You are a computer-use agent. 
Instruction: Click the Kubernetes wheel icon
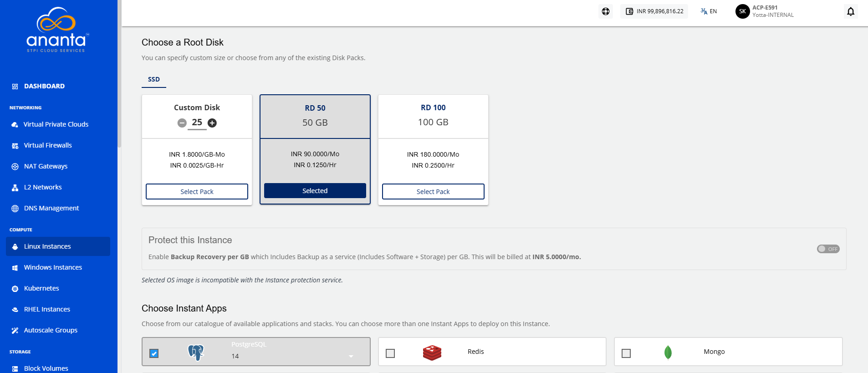tap(15, 289)
